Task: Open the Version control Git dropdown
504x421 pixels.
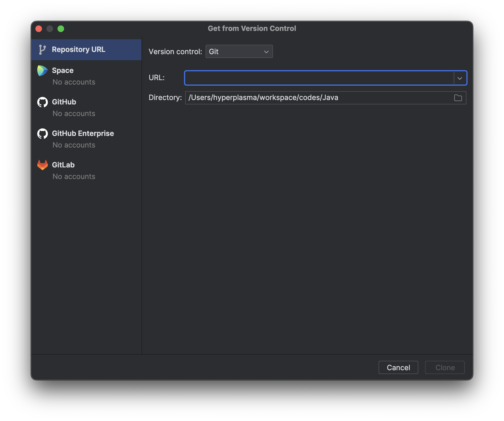Action: [x=239, y=52]
